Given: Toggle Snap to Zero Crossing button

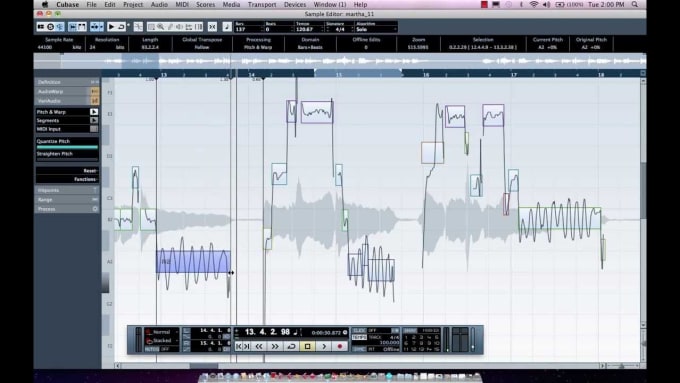Looking at the screenshot, I should pos(212,27).
